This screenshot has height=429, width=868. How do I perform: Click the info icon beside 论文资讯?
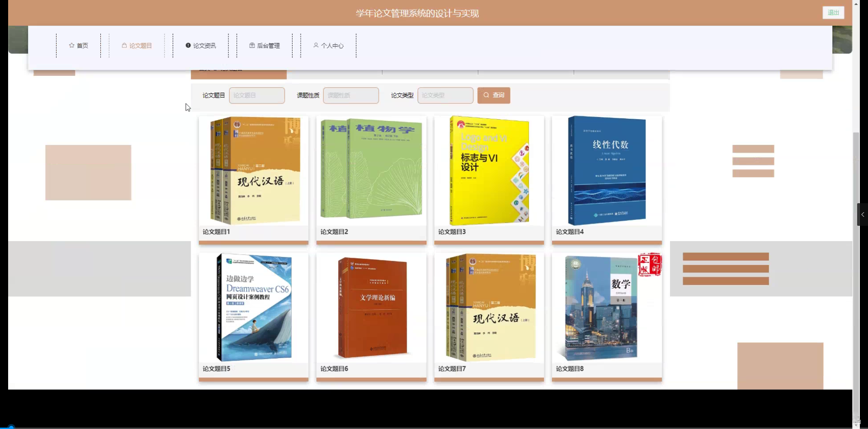pos(188,46)
